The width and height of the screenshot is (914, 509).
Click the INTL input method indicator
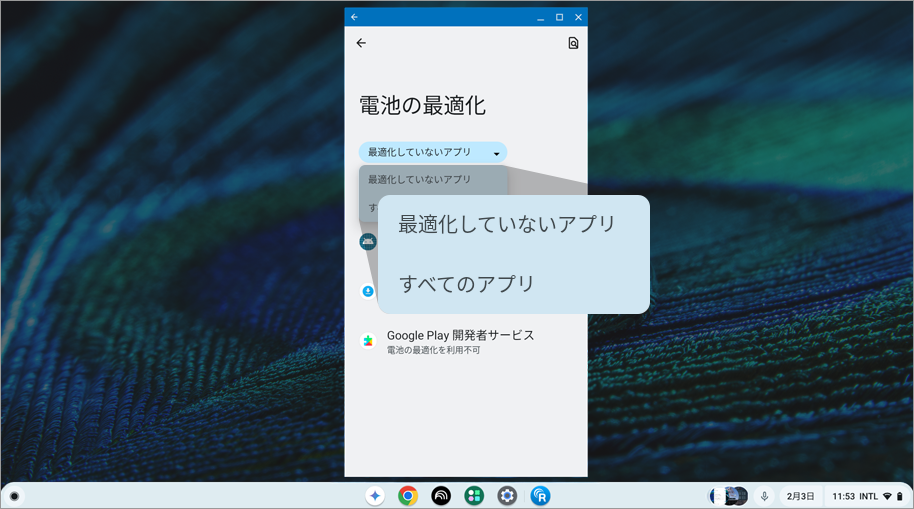coord(869,497)
